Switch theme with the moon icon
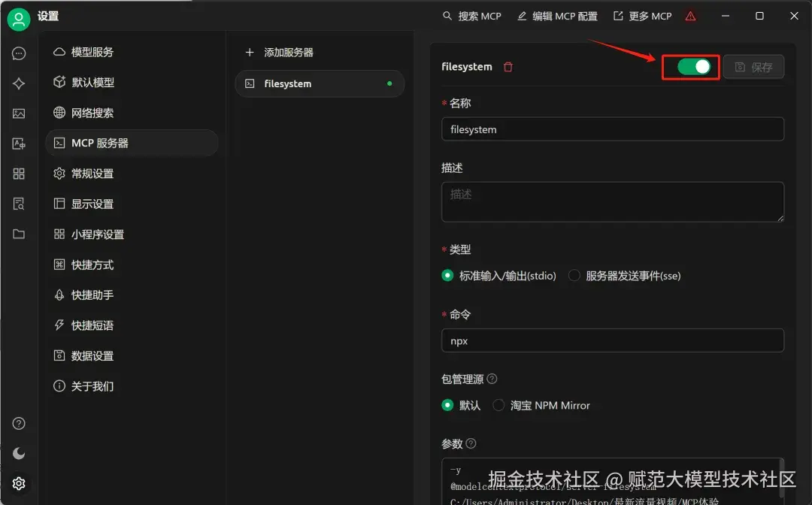 pyautogui.click(x=19, y=452)
